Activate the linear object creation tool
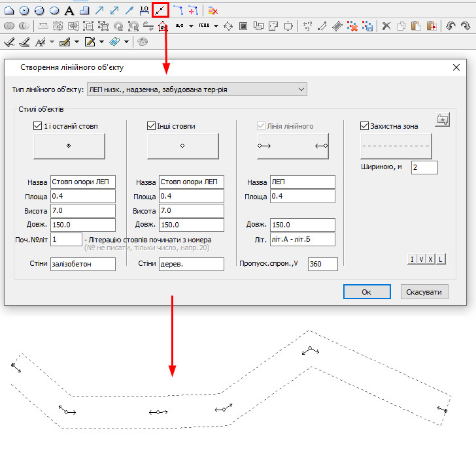Viewport: 476px width, 454px height. point(160,10)
